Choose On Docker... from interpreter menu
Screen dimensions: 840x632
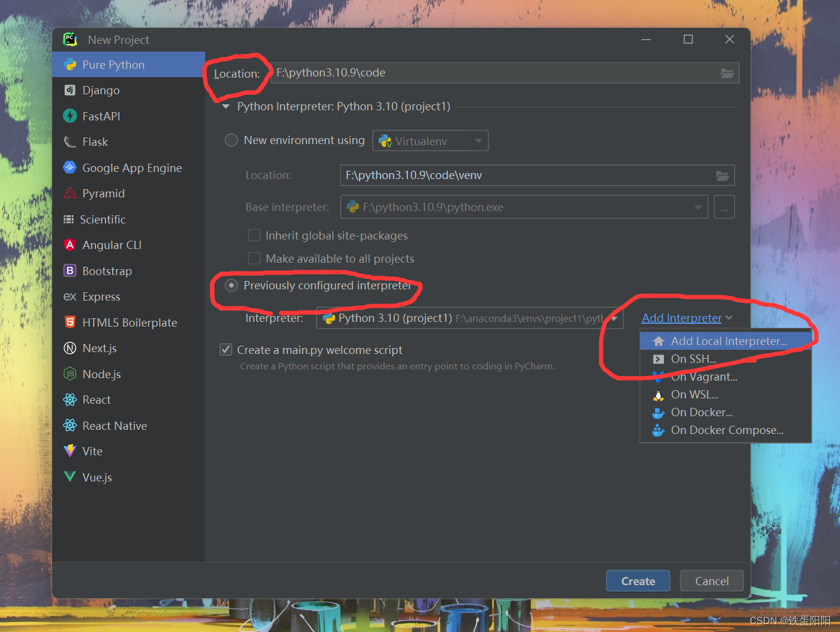726,412
